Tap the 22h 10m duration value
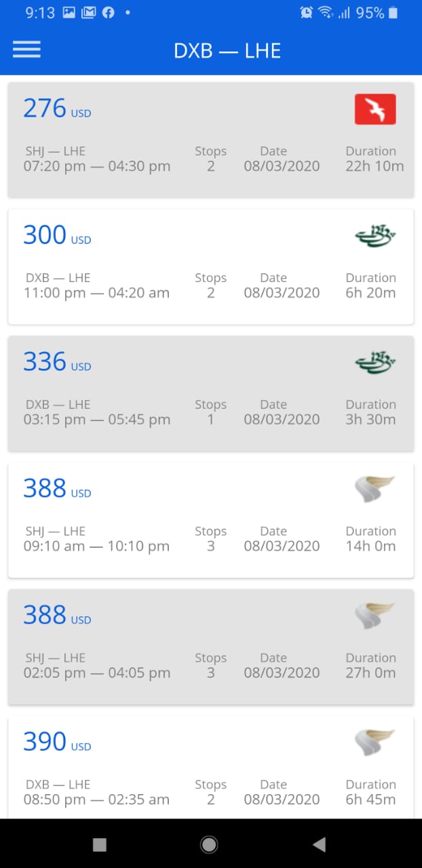The height and width of the screenshot is (868, 422). point(375,166)
